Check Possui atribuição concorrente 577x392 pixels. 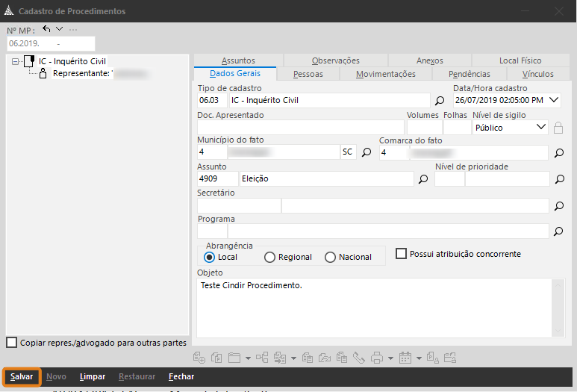pos(401,254)
